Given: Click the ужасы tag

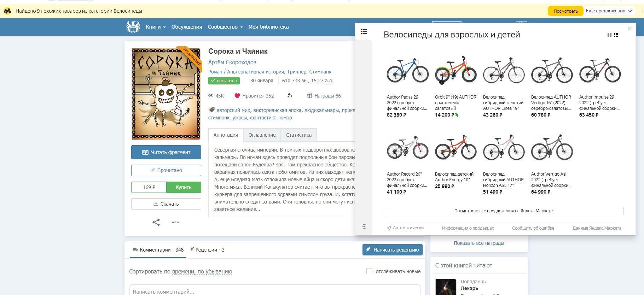Looking at the screenshot, I should [240, 118].
